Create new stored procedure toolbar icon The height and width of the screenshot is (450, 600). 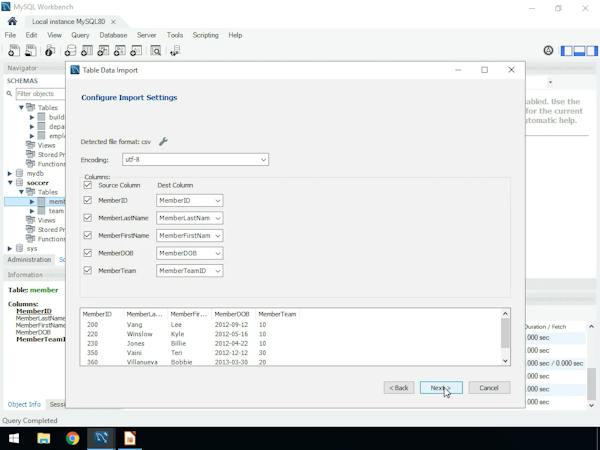pyautogui.click(x=119, y=51)
